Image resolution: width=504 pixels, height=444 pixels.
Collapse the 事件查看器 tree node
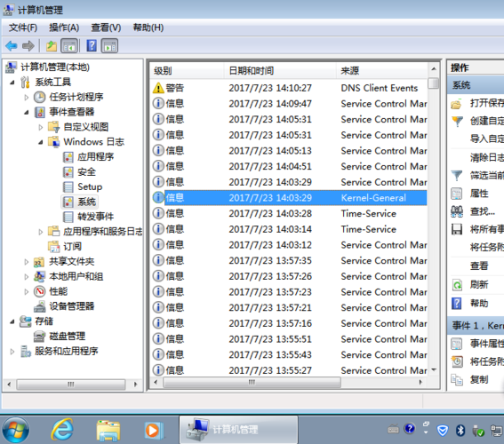click(27, 112)
